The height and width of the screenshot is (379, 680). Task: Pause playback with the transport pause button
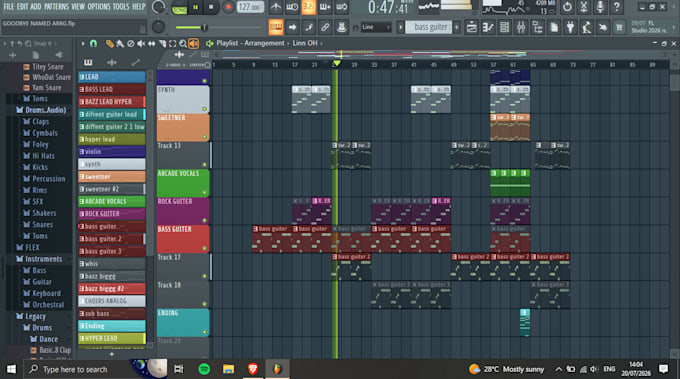196,7
